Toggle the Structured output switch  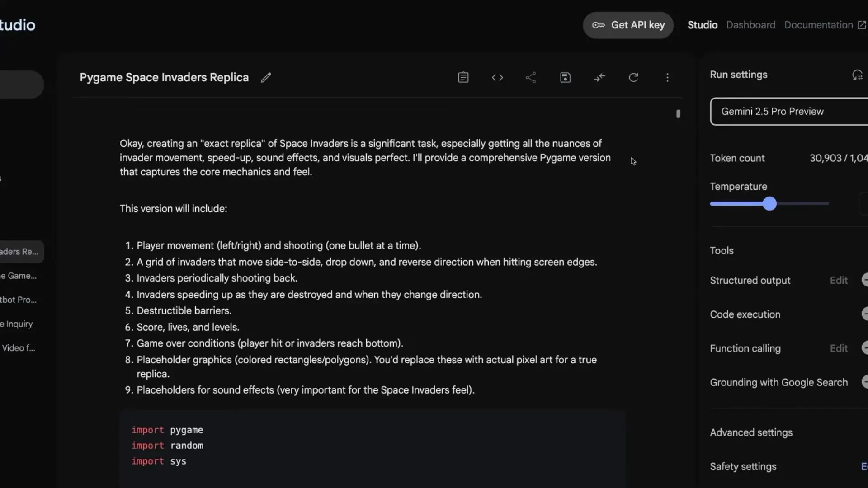click(x=865, y=280)
